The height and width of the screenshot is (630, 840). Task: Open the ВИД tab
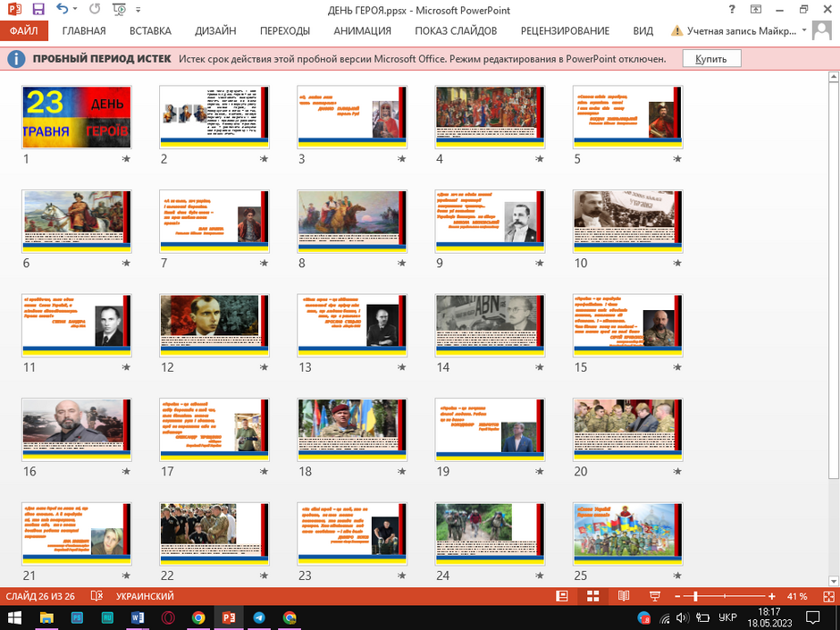point(643,30)
